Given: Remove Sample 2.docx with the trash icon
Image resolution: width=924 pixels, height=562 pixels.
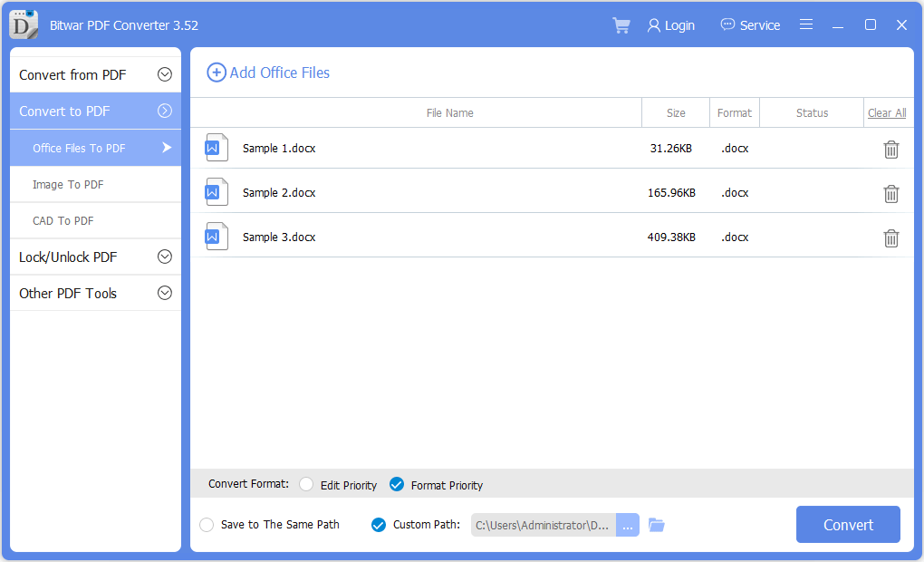Looking at the screenshot, I should point(890,193).
